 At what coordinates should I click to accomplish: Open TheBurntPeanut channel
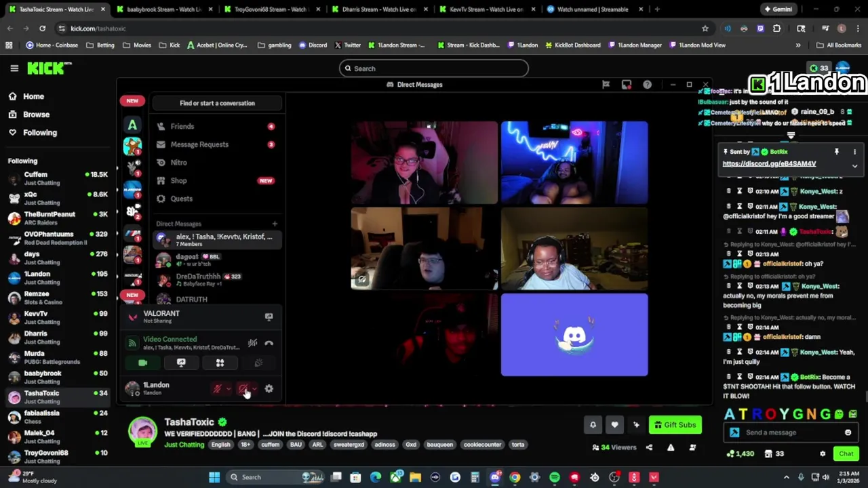click(58, 218)
